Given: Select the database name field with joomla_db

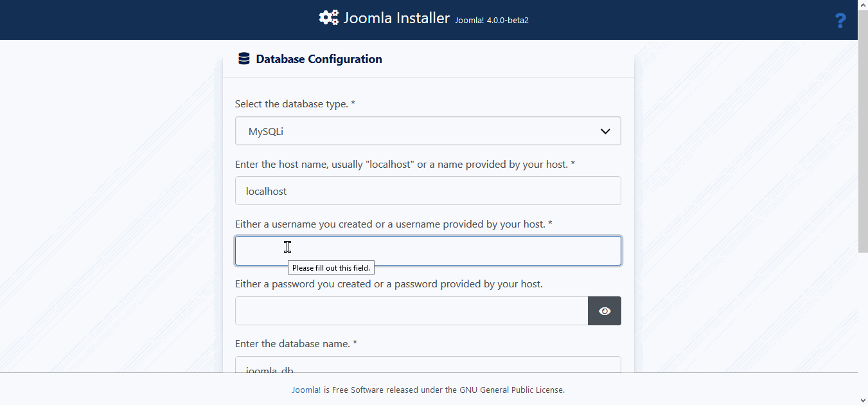Looking at the screenshot, I should click(428, 366).
